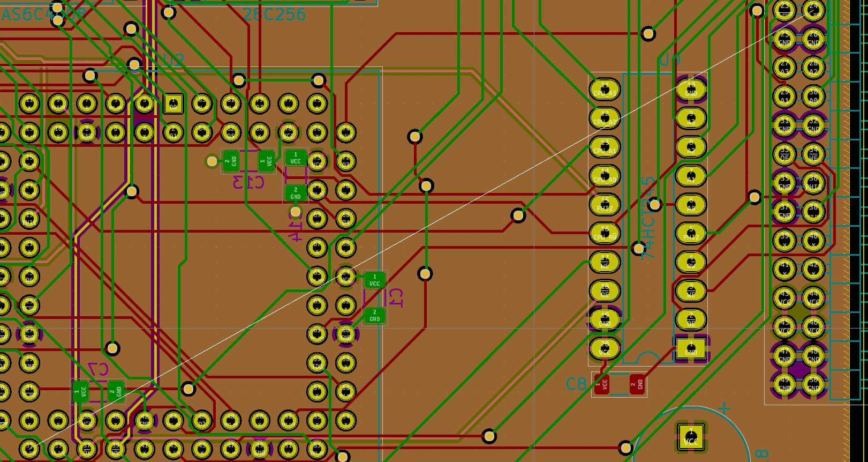Click pad 10 GND on the 74HCT245

(x=691, y=90)
